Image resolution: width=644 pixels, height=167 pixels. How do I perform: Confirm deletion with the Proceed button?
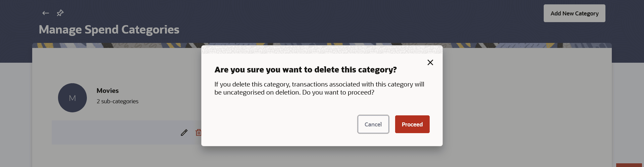412,124
